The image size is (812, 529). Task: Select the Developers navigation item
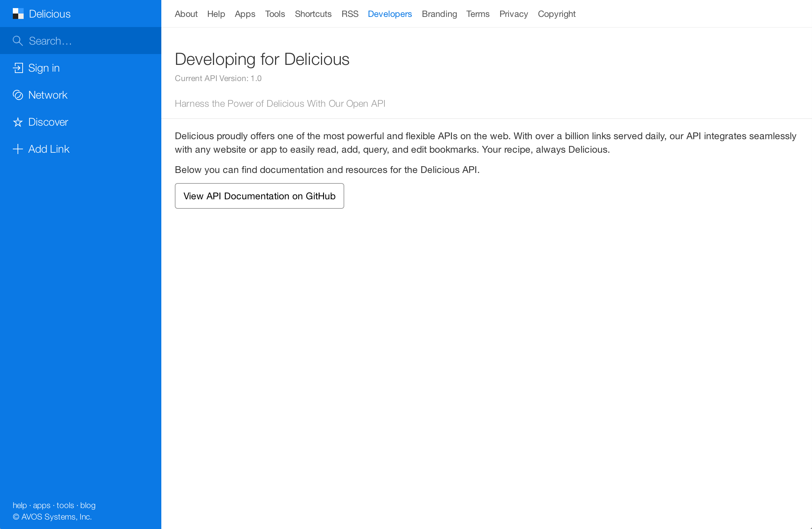pos(389,14)
